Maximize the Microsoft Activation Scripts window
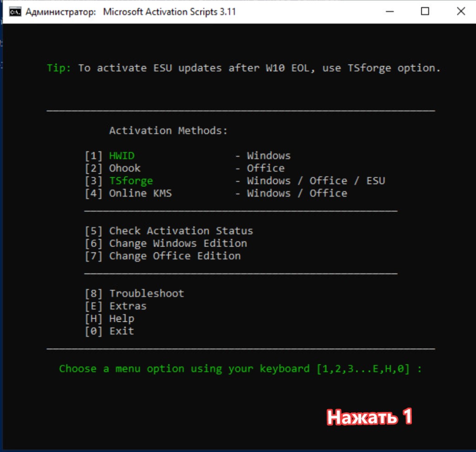The height and width of the screenshot is (452, 476). 425,12
